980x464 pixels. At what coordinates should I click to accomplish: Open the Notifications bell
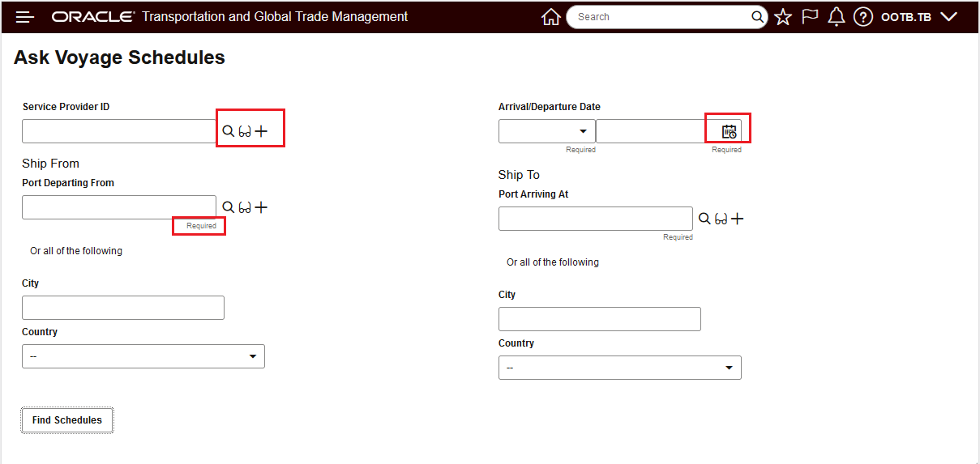point(836,17)
